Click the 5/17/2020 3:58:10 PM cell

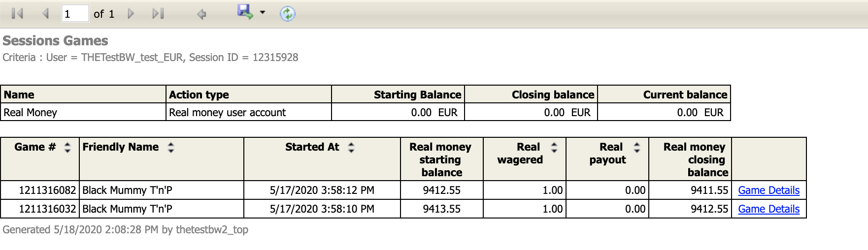(322, 209)
